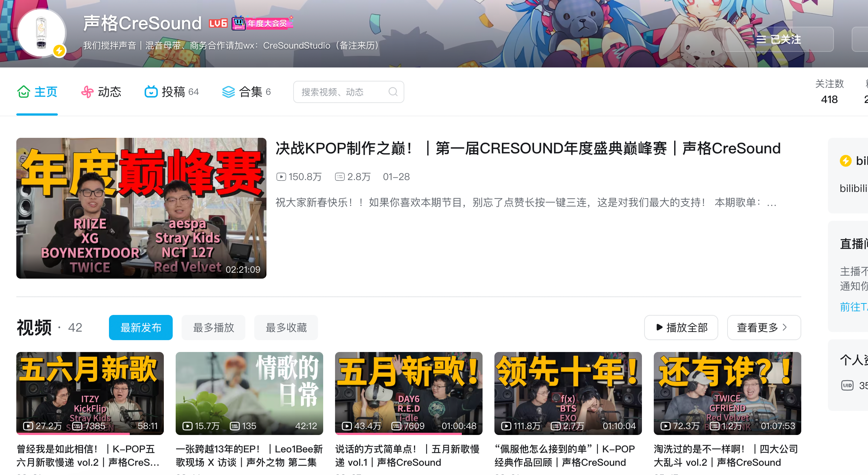This screenshot has height=475, width=868.
Task: Switch to the 主页 tab
Action: (x=37, y=92)
